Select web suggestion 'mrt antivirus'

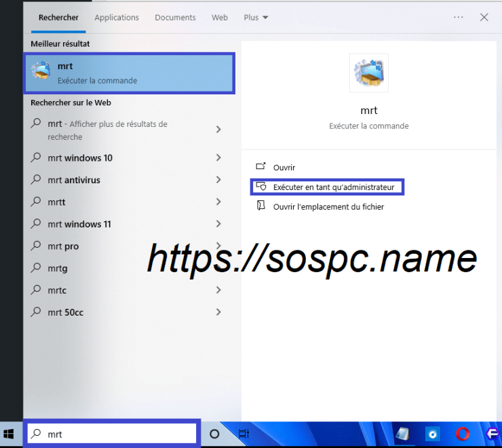(x=74, y=180)
